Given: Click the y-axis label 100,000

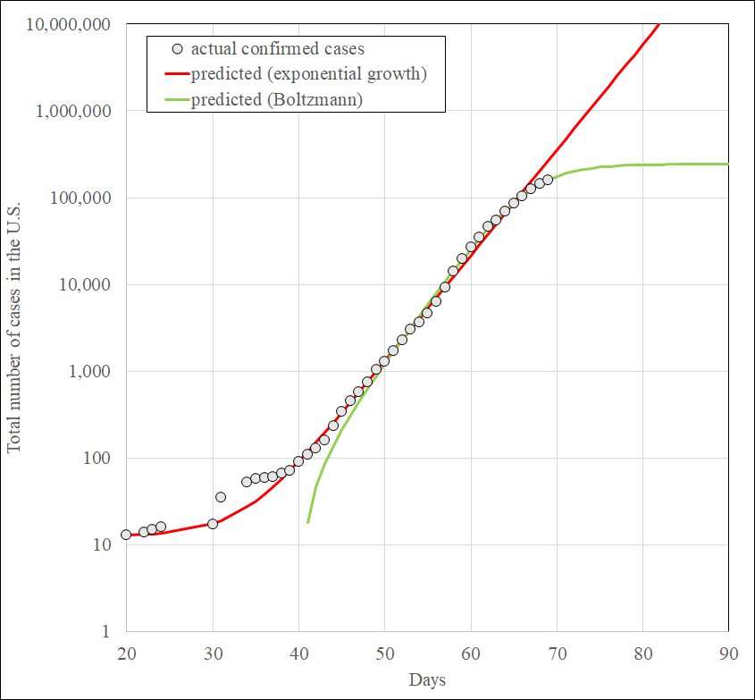Looking at the screenshot, I should (80, 198).
